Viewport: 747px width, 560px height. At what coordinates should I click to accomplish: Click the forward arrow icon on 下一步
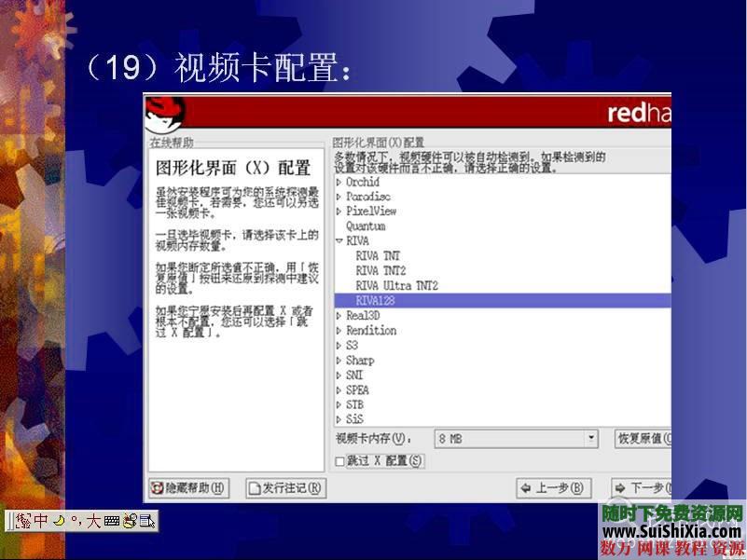pyautogui.click(x=620, y=487)
